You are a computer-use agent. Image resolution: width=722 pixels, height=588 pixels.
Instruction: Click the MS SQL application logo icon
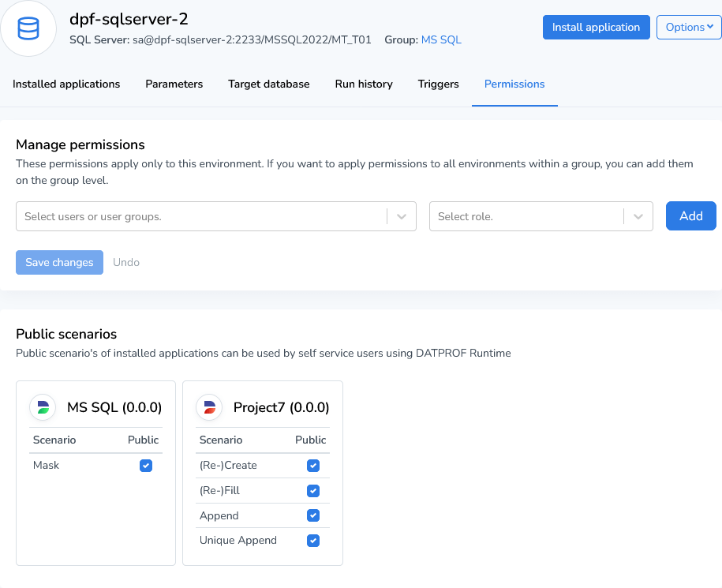[43, 407]
